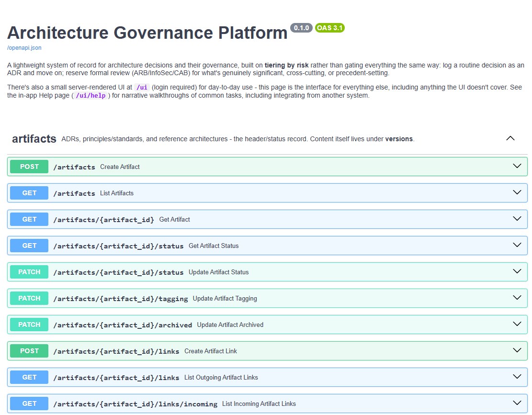Image resolution: width=532 pixels, height=415 pixels.
Task: Open the /openapi.json link
Action: 24,48
